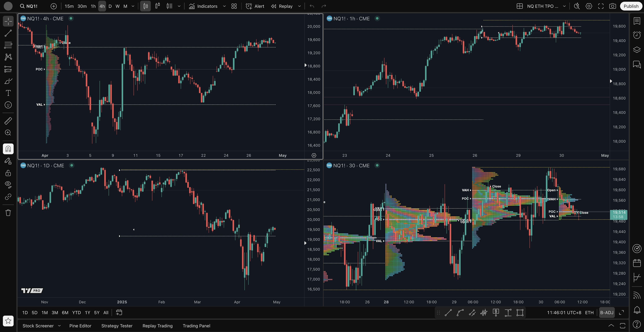Open the Pine Editor tab
This screenshot has height=332, width=644.
80,326
